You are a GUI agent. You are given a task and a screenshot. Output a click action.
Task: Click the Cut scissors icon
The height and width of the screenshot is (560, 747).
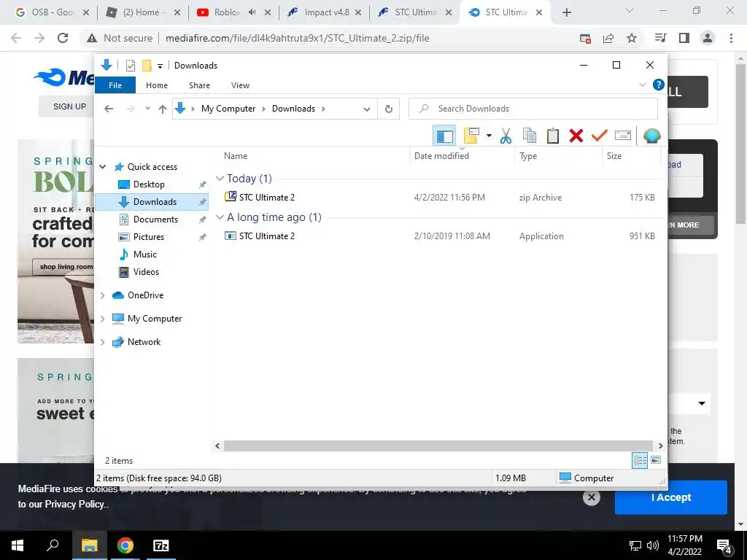click(506, 136)
